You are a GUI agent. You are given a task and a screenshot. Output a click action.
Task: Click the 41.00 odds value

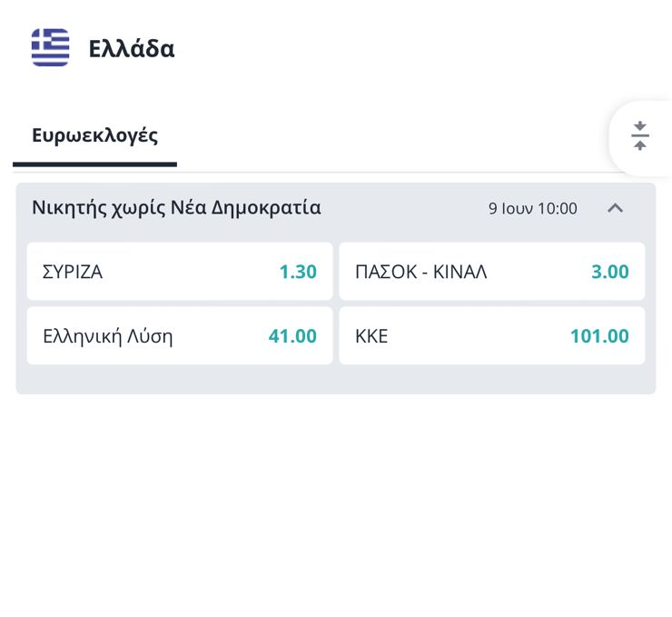(x=292, y=336)
